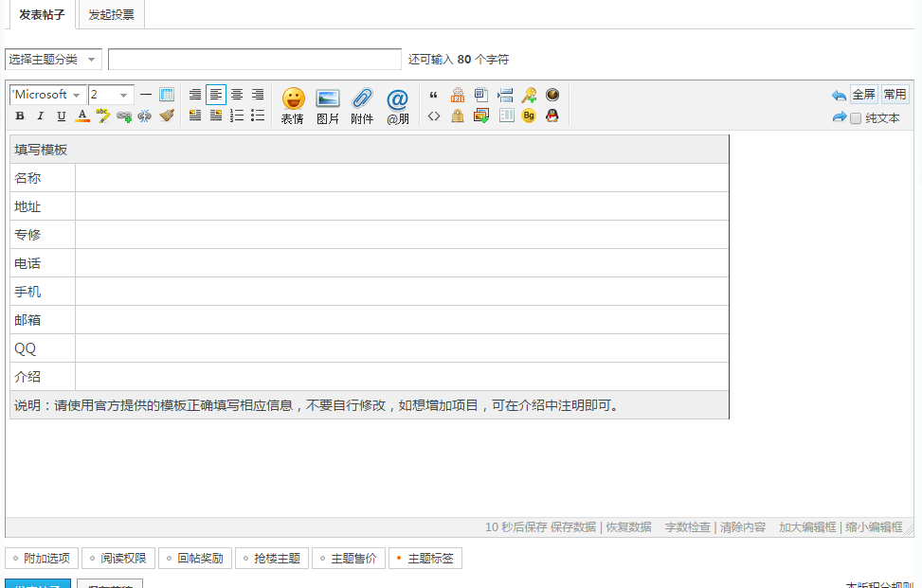Select the 发表帖子 tab
Screen dimensions: 922x588
39,15
